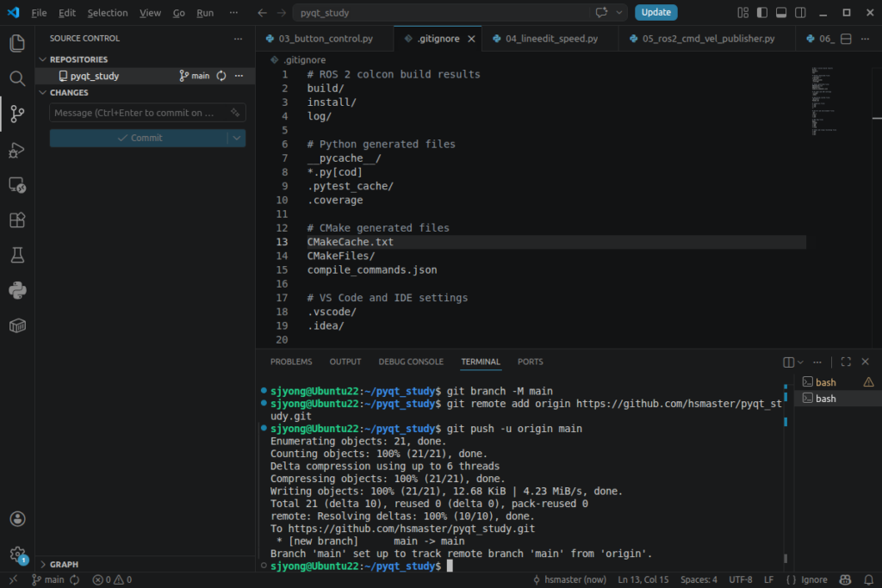Click errors and warnings count in status bar
Viewport: 882px width, 588px height.
(112, 579)
